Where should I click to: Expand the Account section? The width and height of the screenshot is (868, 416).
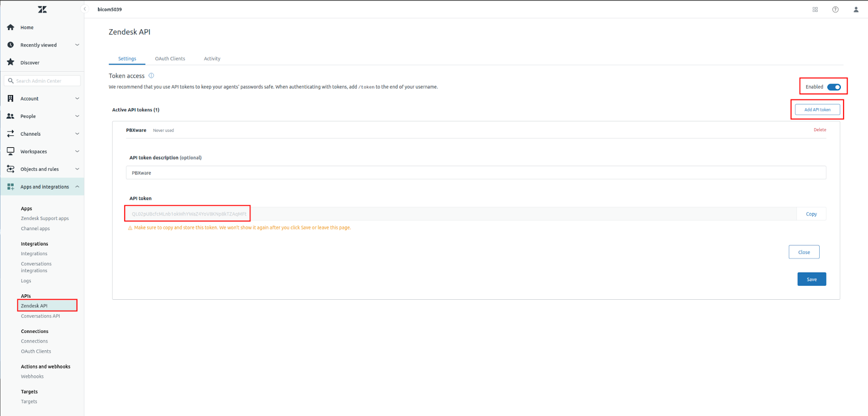coord(77,98)
